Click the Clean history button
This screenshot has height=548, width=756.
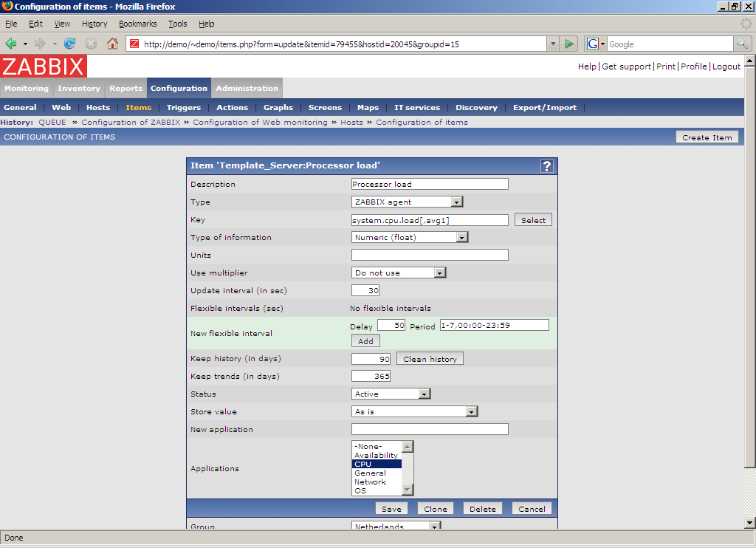click(x=430, y=359)
